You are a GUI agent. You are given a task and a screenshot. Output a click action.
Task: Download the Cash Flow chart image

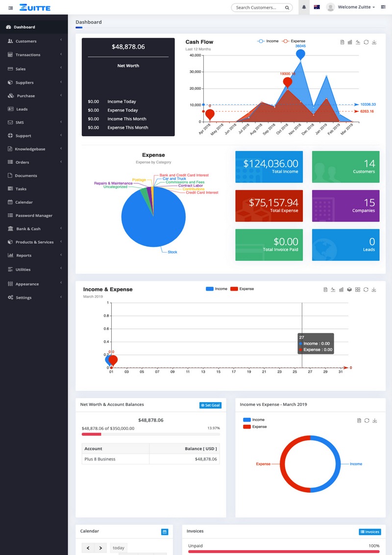coord(374,43)
